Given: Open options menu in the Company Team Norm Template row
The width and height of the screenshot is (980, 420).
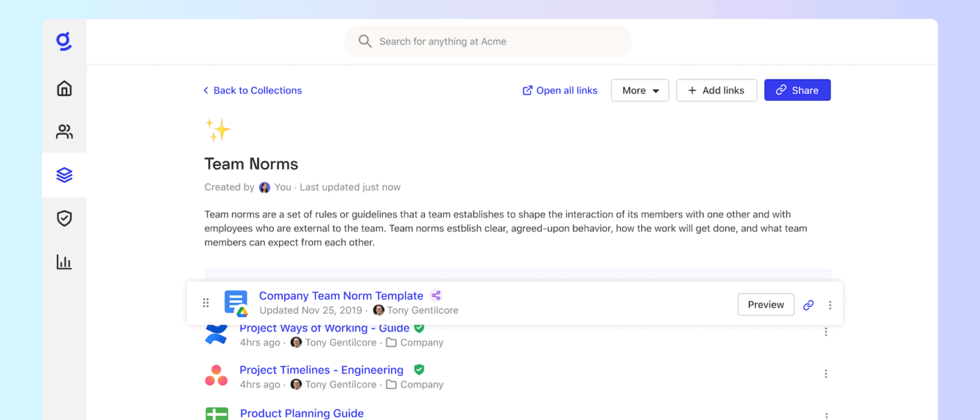Looking at the screenshot, I should (830, 304).
